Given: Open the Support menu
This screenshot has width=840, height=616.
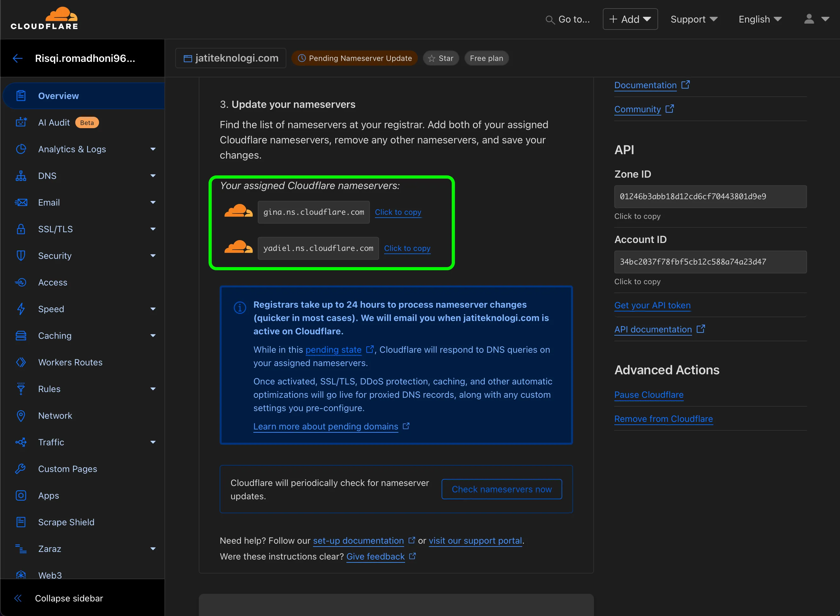Looking at the screenshot, I should pyautogui.click(x=693, y=19).
